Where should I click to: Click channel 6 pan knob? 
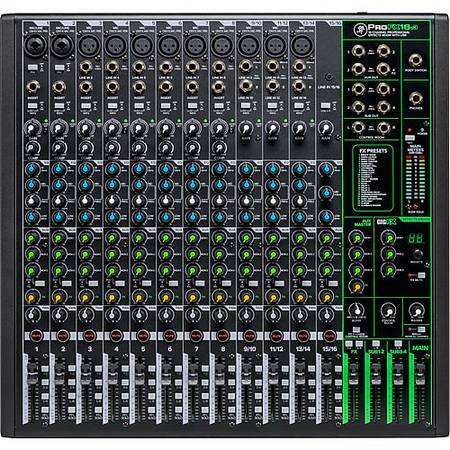pos(166,314)
